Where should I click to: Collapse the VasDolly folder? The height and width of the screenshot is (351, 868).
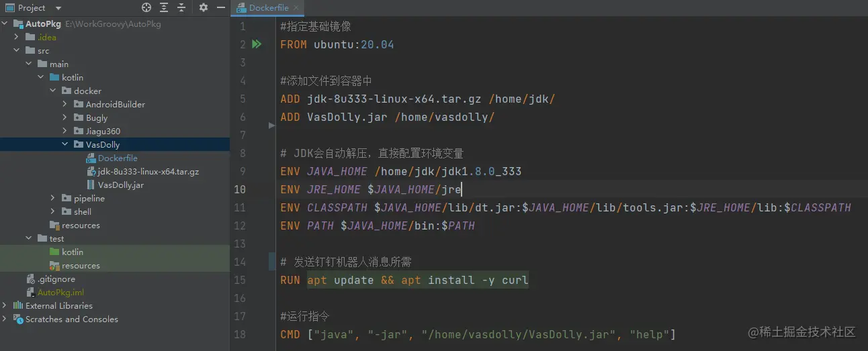[65, 145]
